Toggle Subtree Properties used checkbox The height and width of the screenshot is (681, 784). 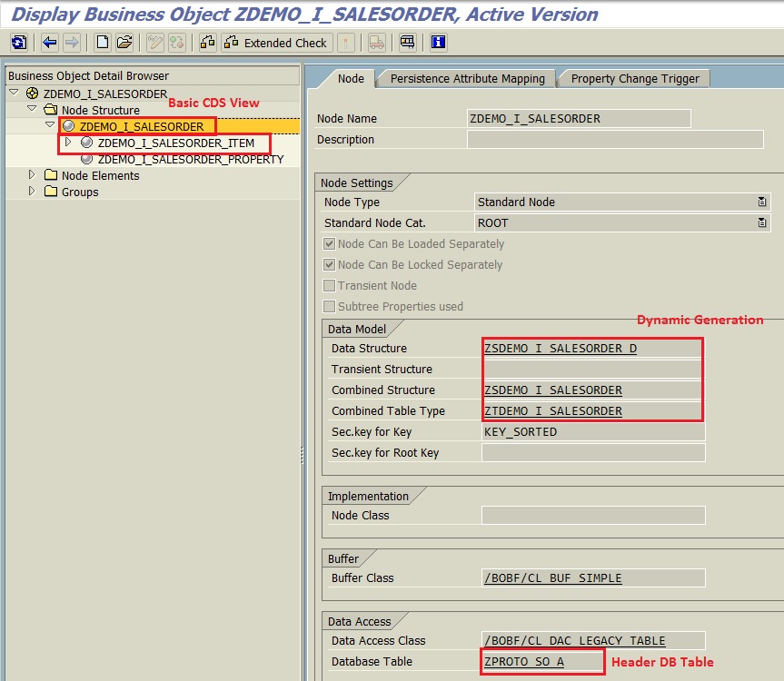331,306
